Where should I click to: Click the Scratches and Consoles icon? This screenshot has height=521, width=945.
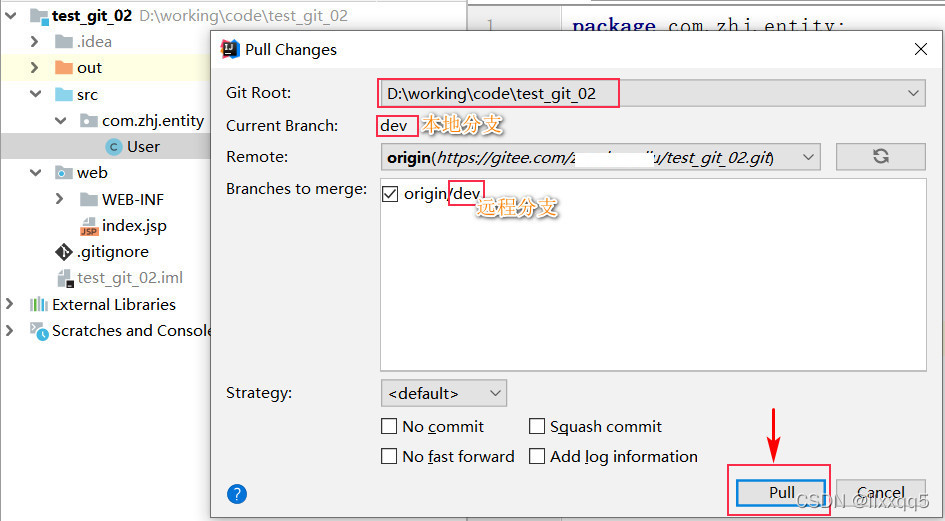(x=39, y=331)
